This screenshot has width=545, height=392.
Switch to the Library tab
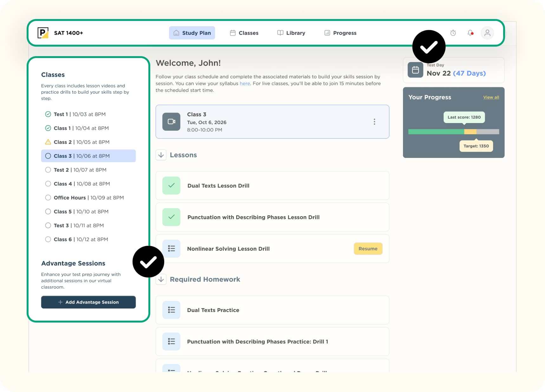click(291, 33)
